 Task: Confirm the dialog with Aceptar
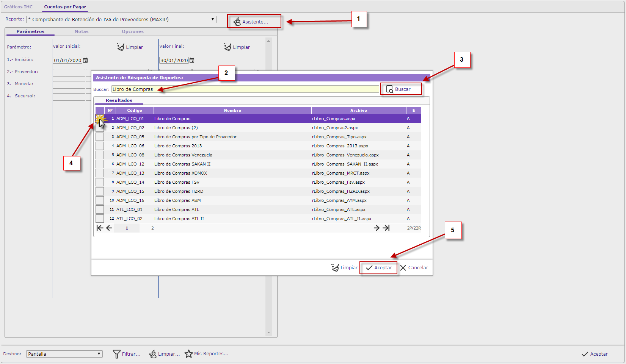click(x=379, y=268)
